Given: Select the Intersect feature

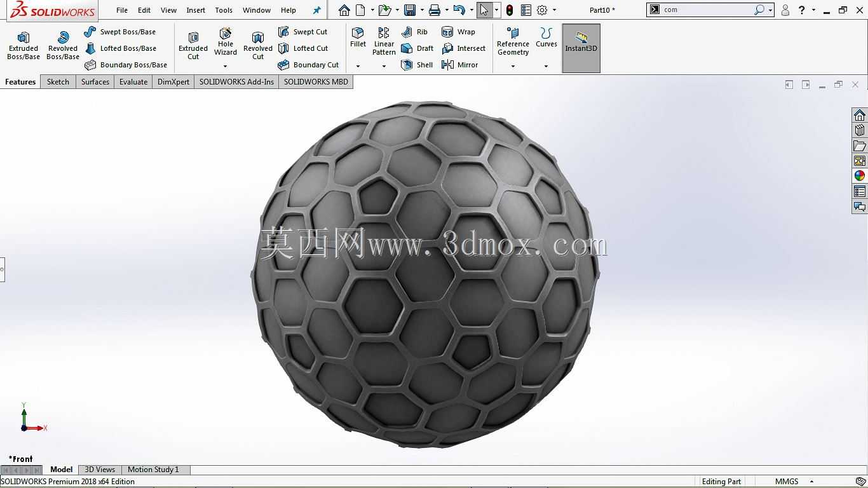Looking at the screenshot, I should (464, 48).
